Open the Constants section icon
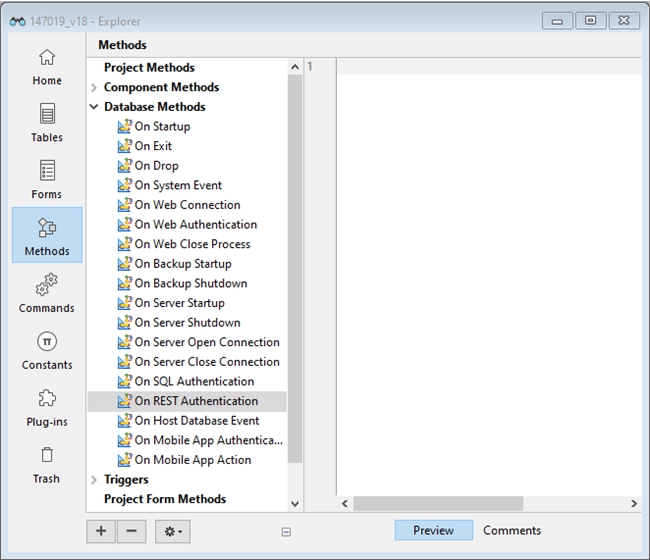The height and width of the screenshot is (560, 650). click(x=47, y=343)
